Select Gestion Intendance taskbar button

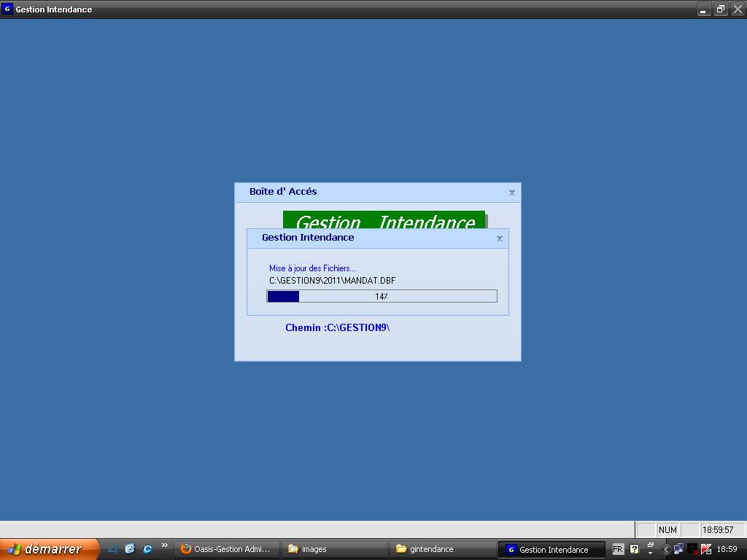point(551,550)
